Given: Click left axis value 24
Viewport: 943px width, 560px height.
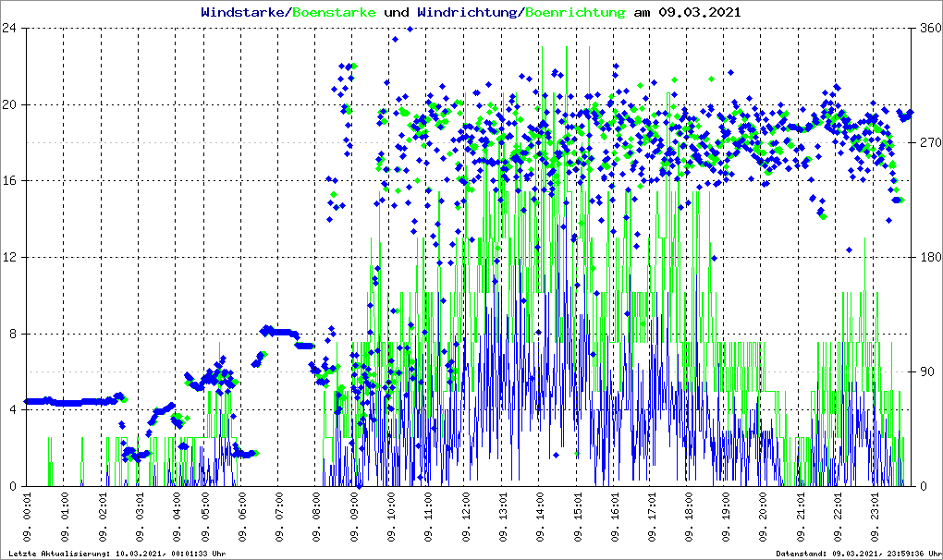Looking at the screenshot, I should pos(9,28).
